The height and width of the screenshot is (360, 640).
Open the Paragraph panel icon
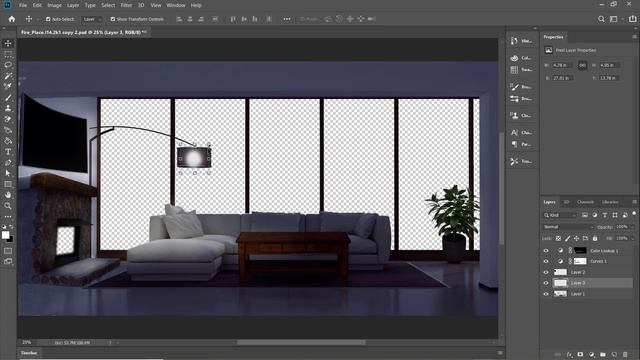pos(514,144)
